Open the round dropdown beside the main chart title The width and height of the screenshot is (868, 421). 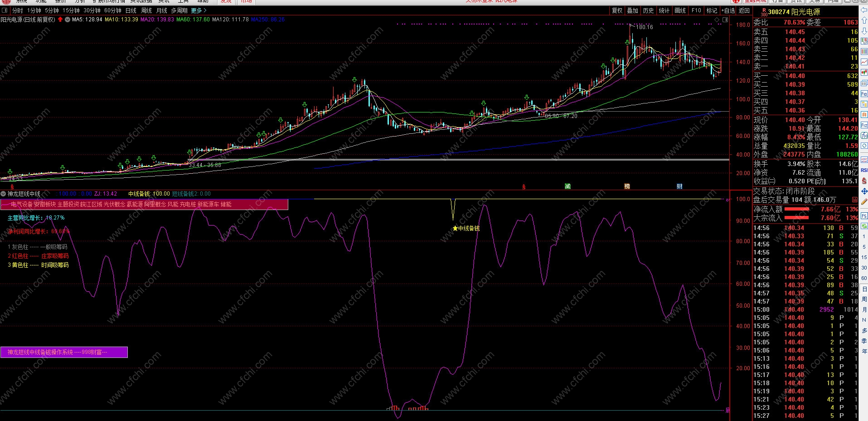click(x=68, y=20)
